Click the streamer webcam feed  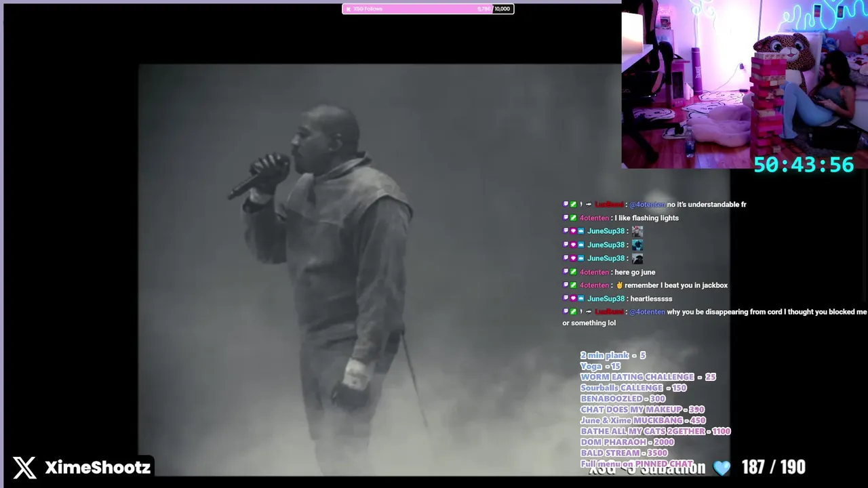(745, 84)
